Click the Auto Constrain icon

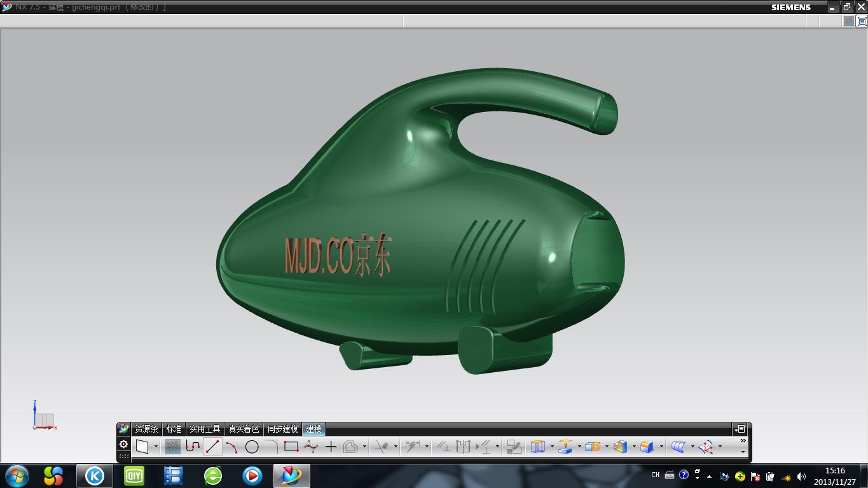pyautogui.click(x=483, y=447)
